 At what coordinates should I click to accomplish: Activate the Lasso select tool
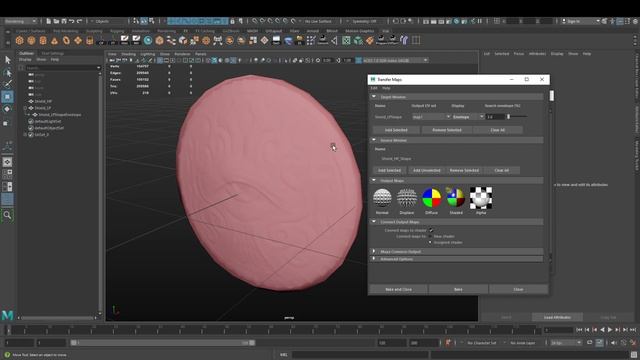[7, 73]
